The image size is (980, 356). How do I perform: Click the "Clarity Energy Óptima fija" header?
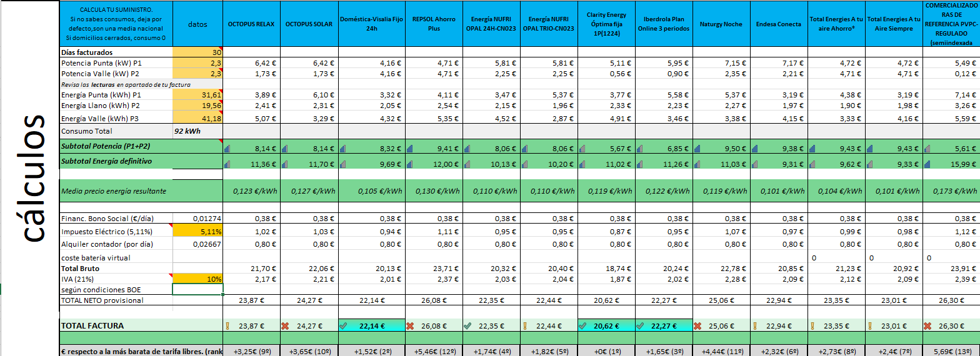pos(607,24)
